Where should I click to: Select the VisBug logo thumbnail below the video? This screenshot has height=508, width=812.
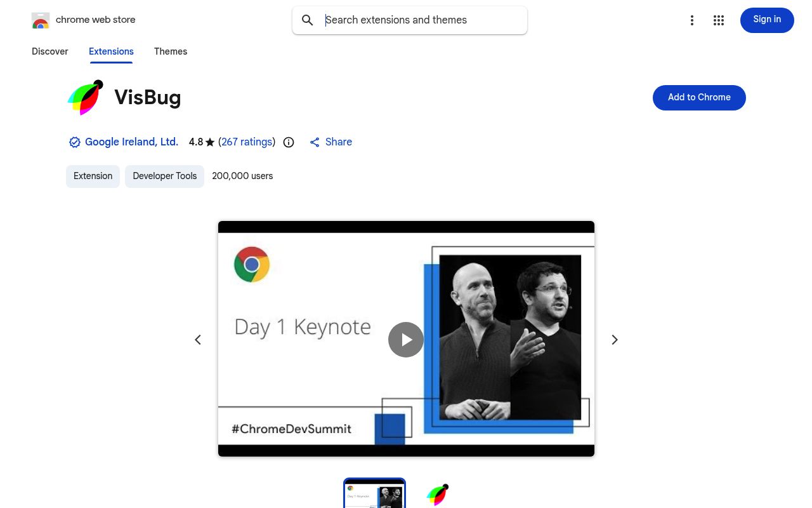437,495
